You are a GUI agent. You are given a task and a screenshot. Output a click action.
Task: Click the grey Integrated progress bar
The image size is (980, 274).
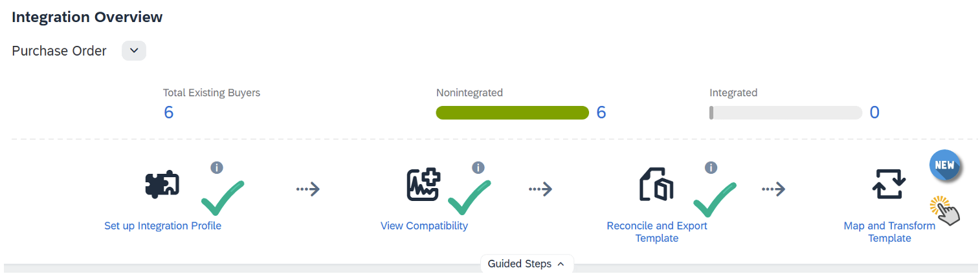point(785,113)
